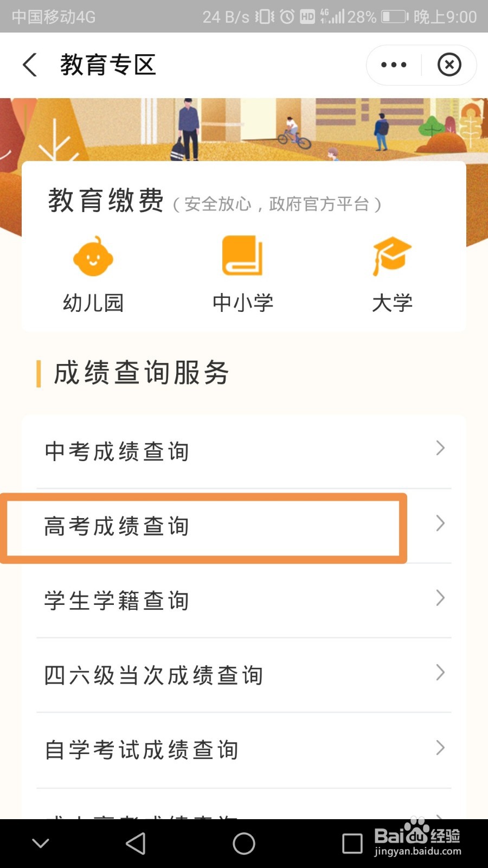Image resolution: width=488 pixels, height=868 pixels.
Task: Tap the autumn campus banner illustration
Action: 244,130
